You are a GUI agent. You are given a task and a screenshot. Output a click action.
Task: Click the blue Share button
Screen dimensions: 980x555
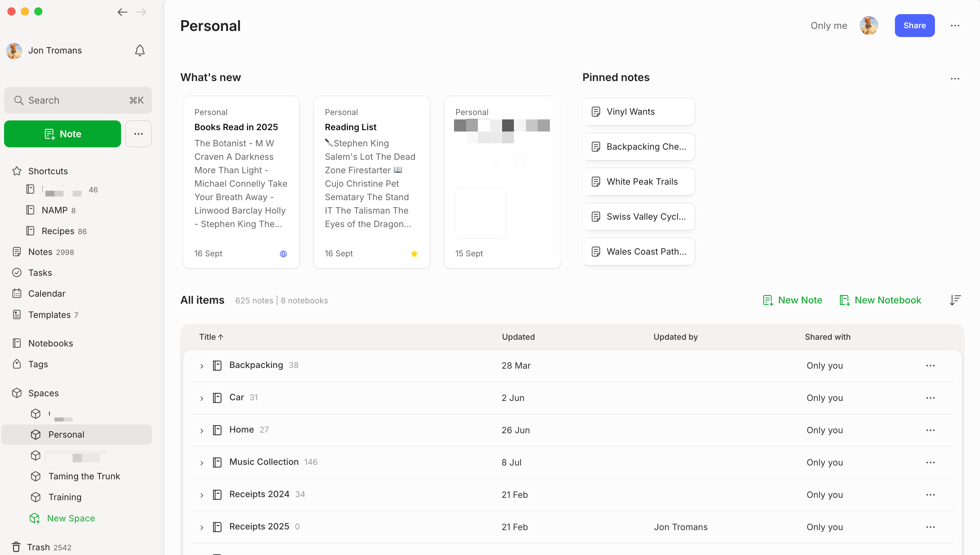tap(914, 26)
